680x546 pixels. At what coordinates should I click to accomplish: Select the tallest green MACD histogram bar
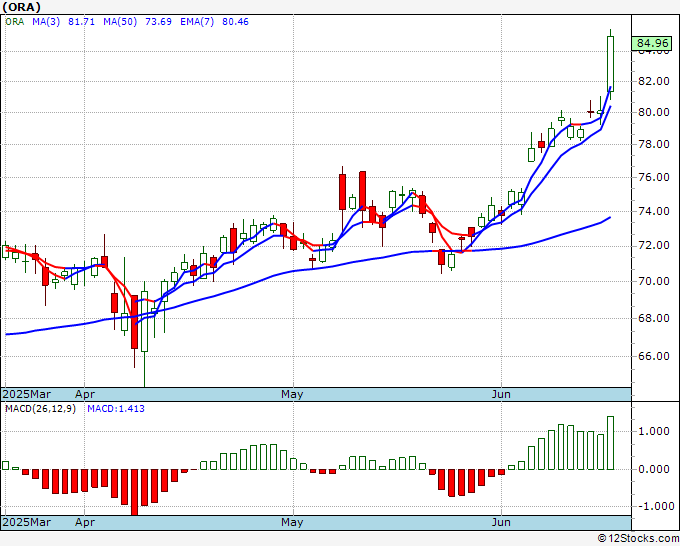pos(610,443)
